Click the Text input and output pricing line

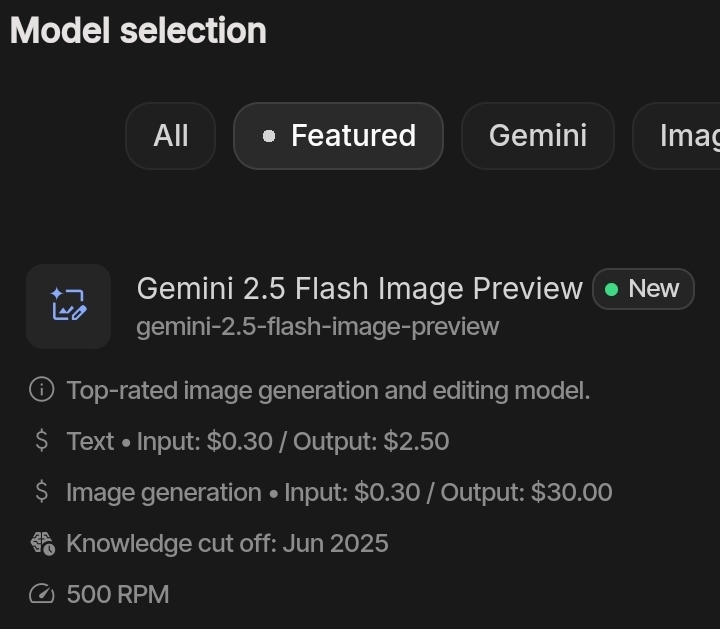click(258, 441)
